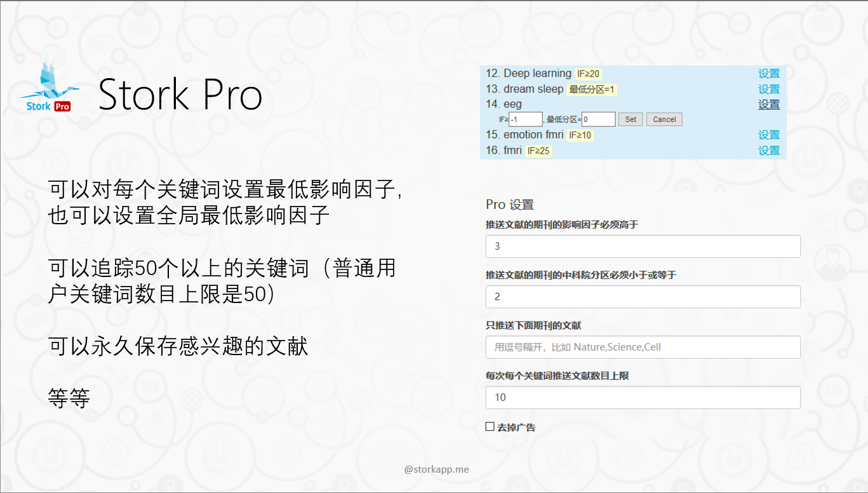Click the IF≥10 badge next to emotion fmri
Image resolution: width=868 pixels, height=493 pixels.
(x=580, y=135)
